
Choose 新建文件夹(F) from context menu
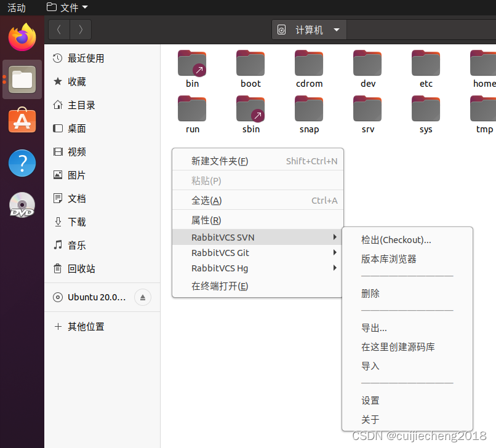[x=257, y=161]
